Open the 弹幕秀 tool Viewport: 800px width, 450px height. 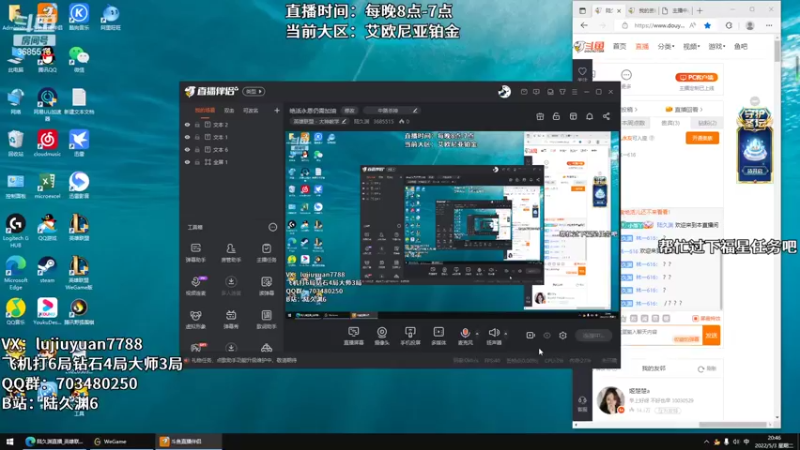tap(231, 319)
